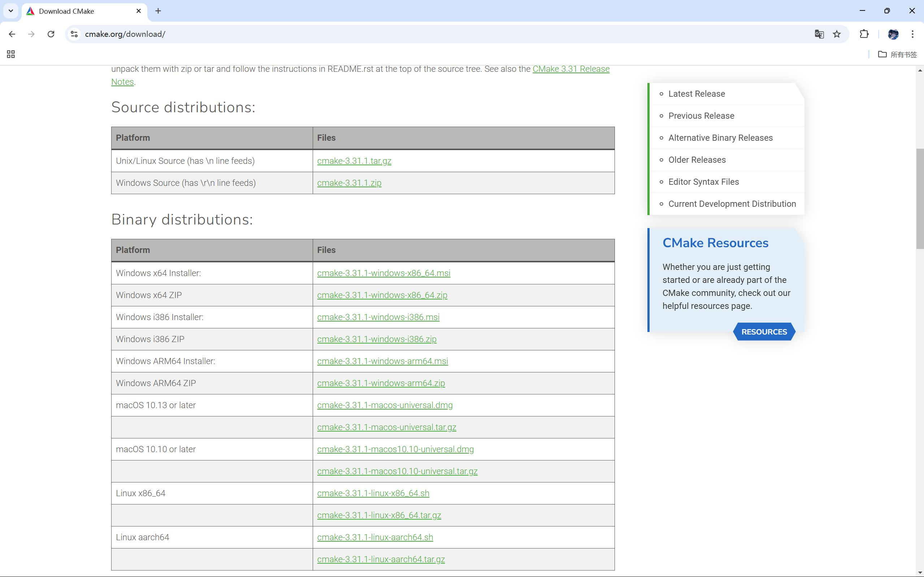Viewport: 924px width, 577px height.
Task: Open the apps grid in bookmarks bar
Action: [x=11, y=54]
